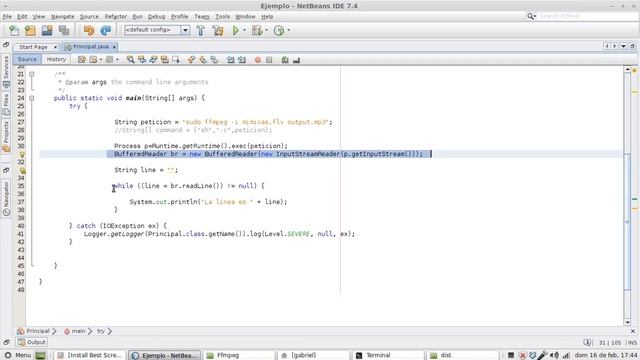Click the Open Project toolbar icon
This screenshot has height=360, width=640.
pos(47,30)
